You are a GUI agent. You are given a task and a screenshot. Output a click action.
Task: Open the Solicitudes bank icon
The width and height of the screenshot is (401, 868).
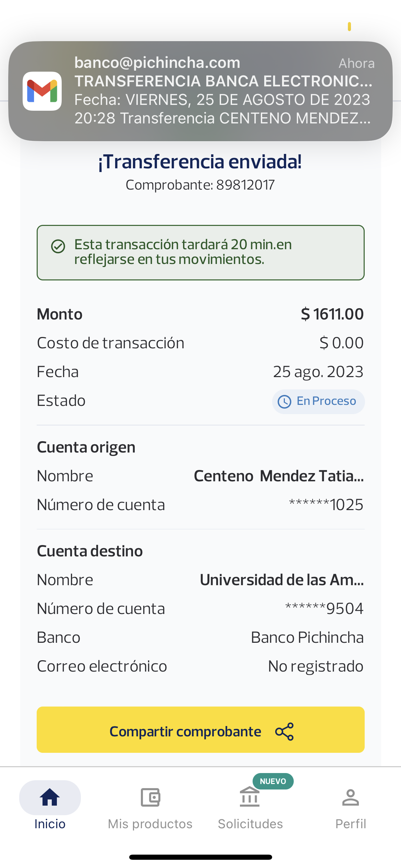[250, 797]
